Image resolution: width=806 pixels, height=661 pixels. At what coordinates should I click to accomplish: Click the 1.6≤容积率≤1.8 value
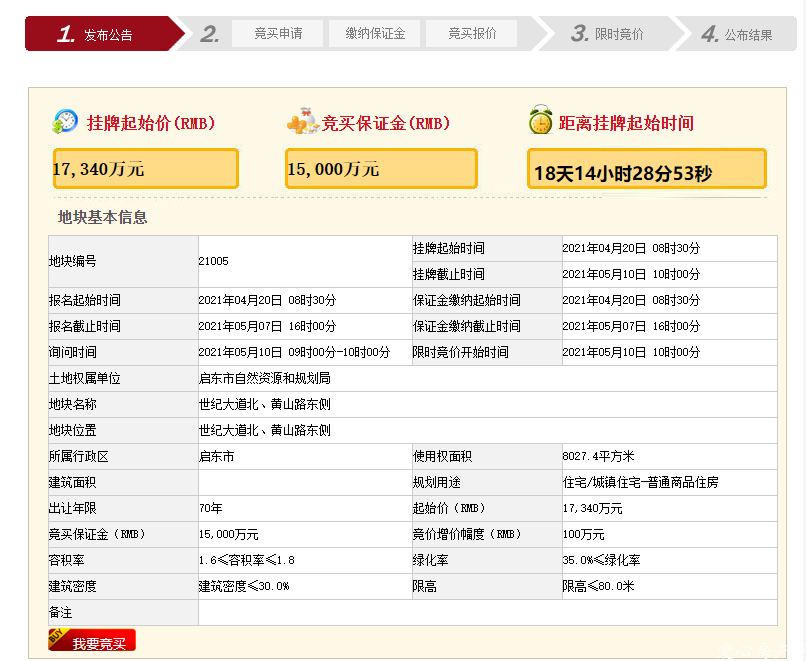tap(247, 560)
